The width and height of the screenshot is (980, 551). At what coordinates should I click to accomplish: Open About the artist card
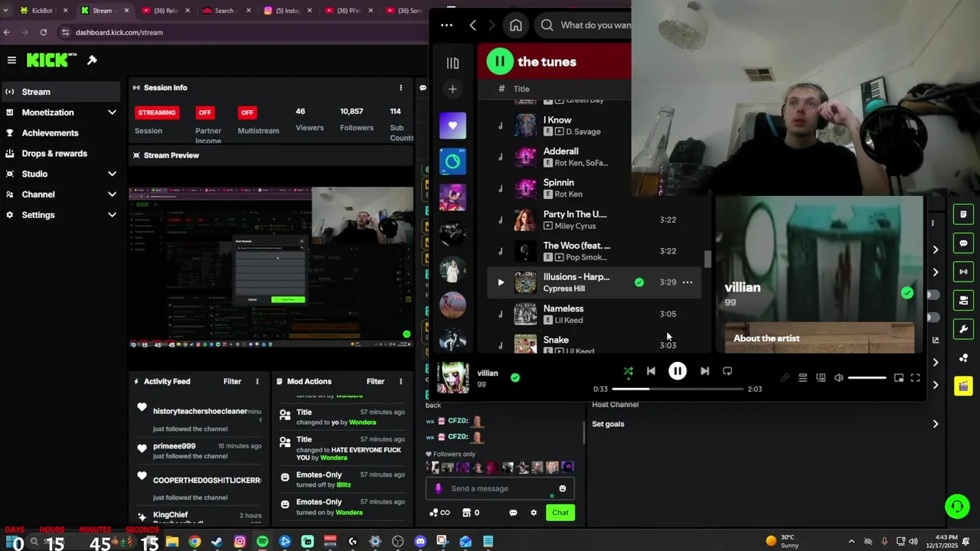(x=819, y=338)
